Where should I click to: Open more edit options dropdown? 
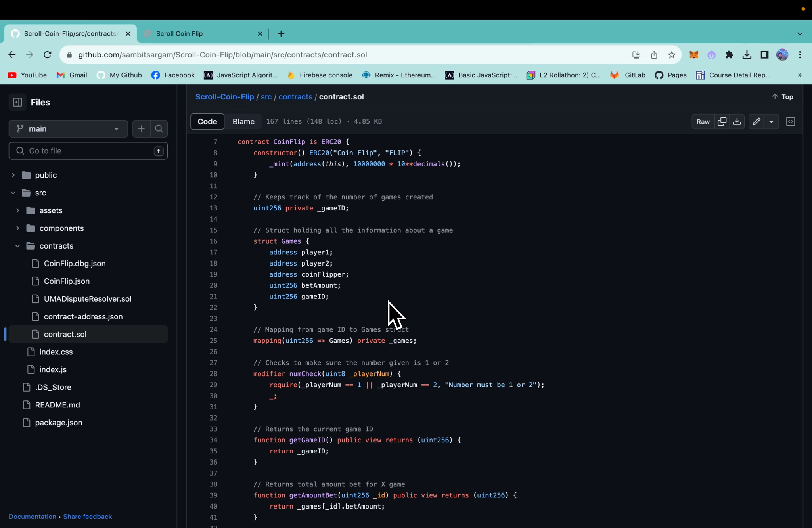(771, 122)
